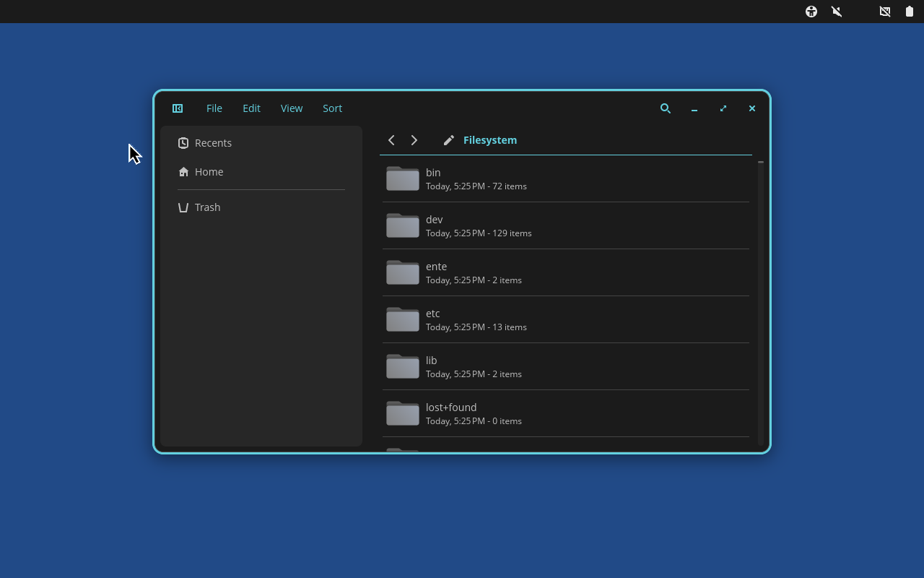The width and height of the screenshot is (924, 578).
Task: Click the search magnifier icon
Action: click(666, 108)
